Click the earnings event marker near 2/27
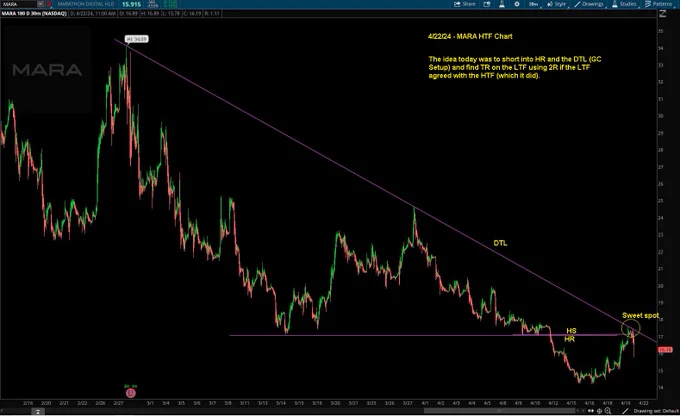 coord(131,393)
